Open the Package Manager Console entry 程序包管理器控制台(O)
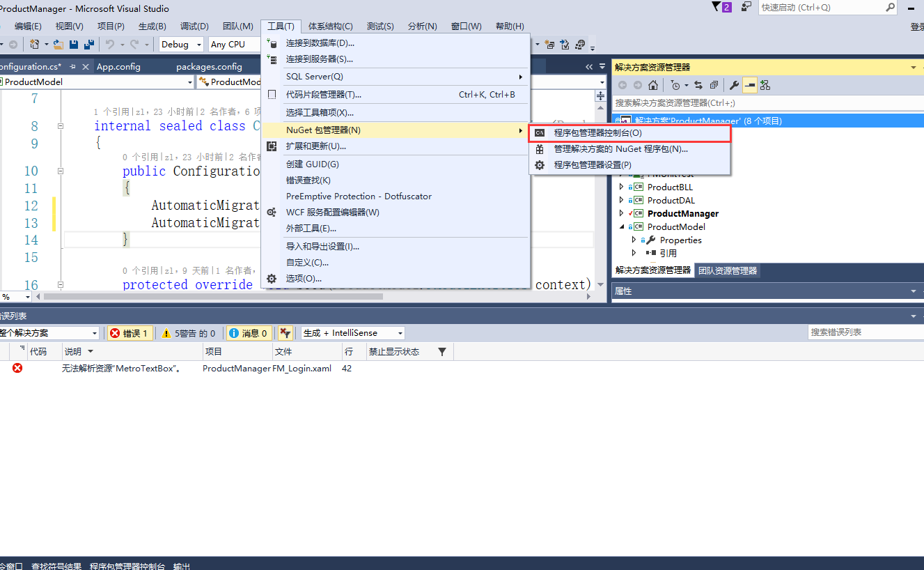The height and width of the screenshot is (570, 924). point(630,132)
